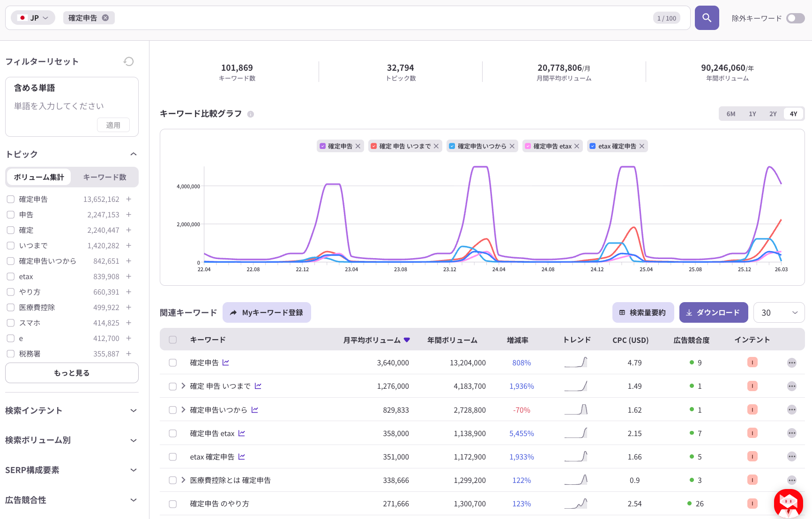Add the いつまで topic with its plus icon
This screenshot has width=812, height=519.
[128, 245]
